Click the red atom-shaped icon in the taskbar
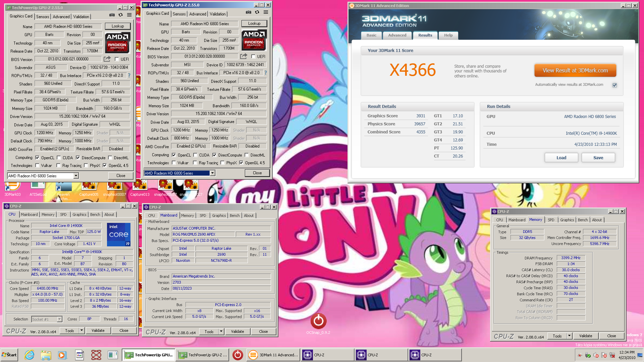Image resolution: width=644 pixels, height=362 pixels. pyautogui.click(x=96, y=355)
